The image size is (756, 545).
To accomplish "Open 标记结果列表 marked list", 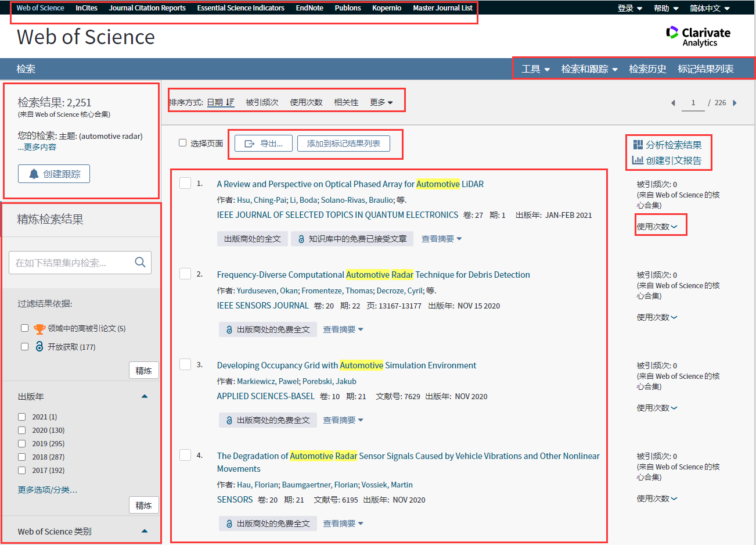I will tap(705, 69).
